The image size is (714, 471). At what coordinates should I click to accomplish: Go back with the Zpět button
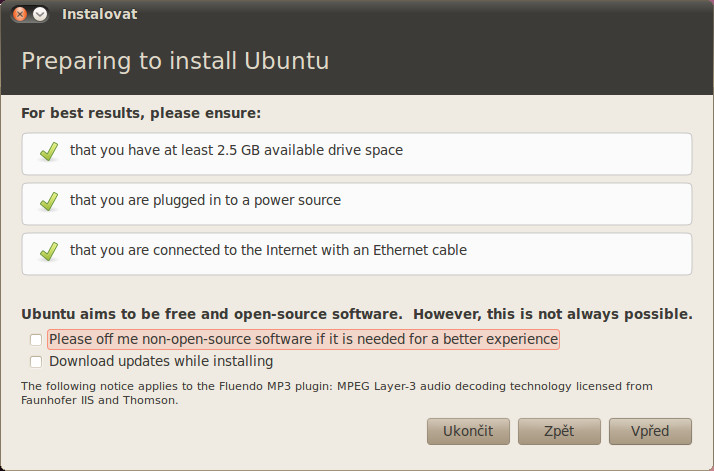pyautogui.click(x=559, y=431)
